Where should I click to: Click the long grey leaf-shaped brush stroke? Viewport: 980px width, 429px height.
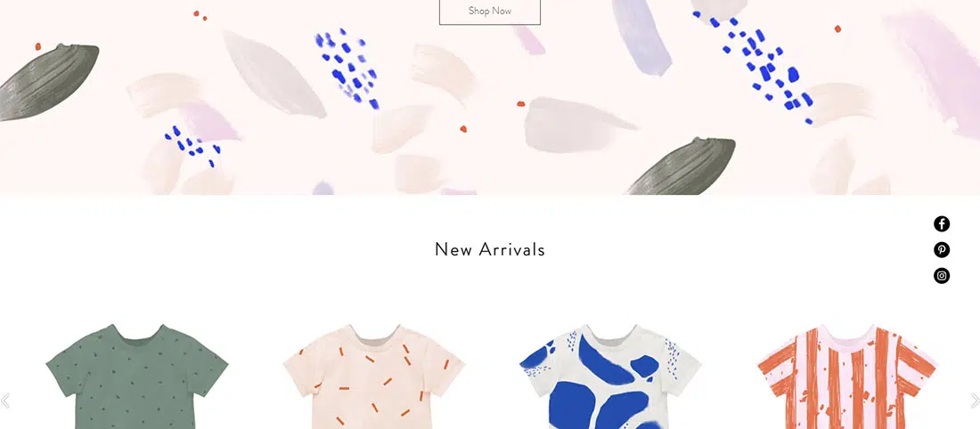(x=274, y=74)
